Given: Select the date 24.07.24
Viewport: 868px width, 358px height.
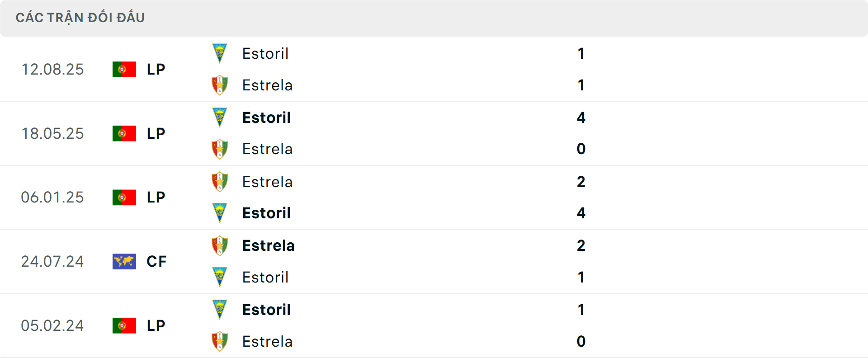Looking at the screenshot, I should click(52, 261).
